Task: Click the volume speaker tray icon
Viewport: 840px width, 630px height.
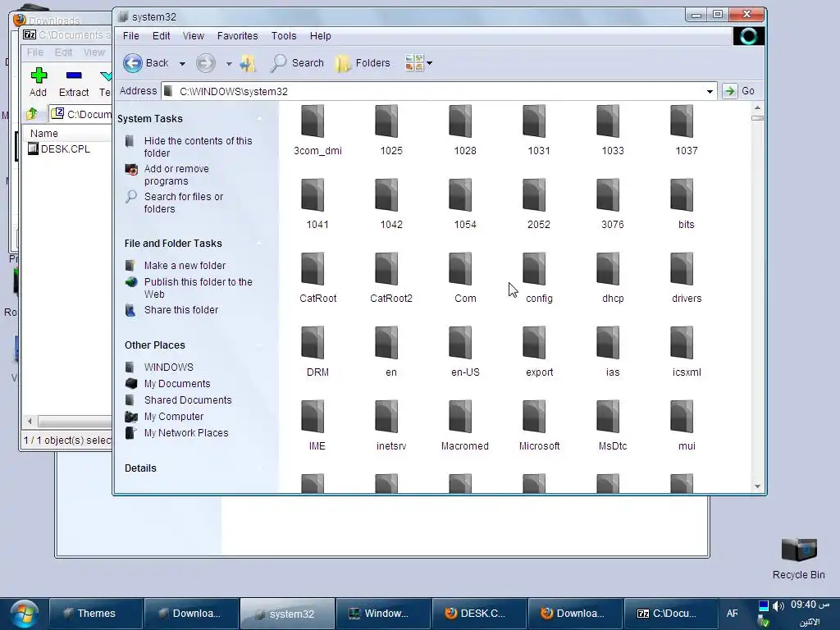Action: click(x=778, y=606)
